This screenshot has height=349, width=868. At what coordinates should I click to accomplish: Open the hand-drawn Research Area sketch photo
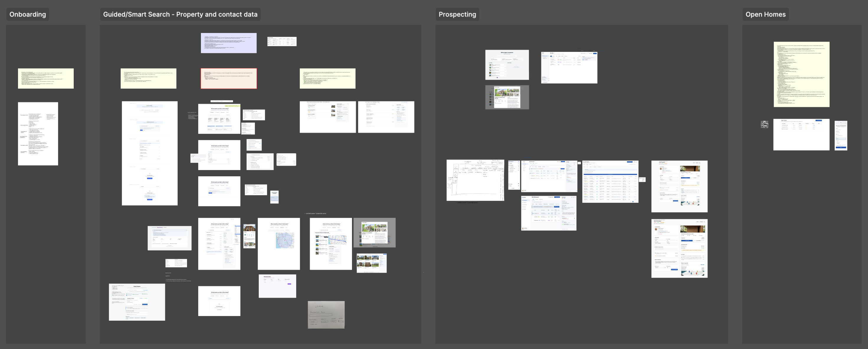point(326,315)
